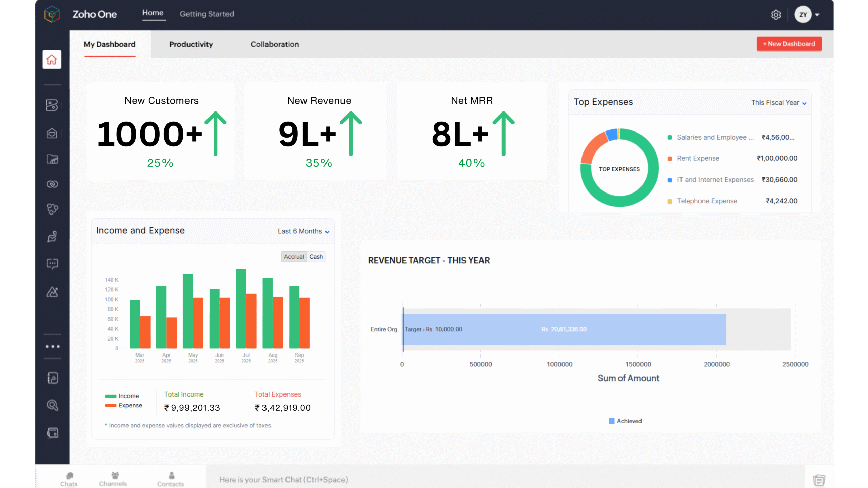Switch chart to Cash mode
The image size is (868, 488).
tap(316, 257)
